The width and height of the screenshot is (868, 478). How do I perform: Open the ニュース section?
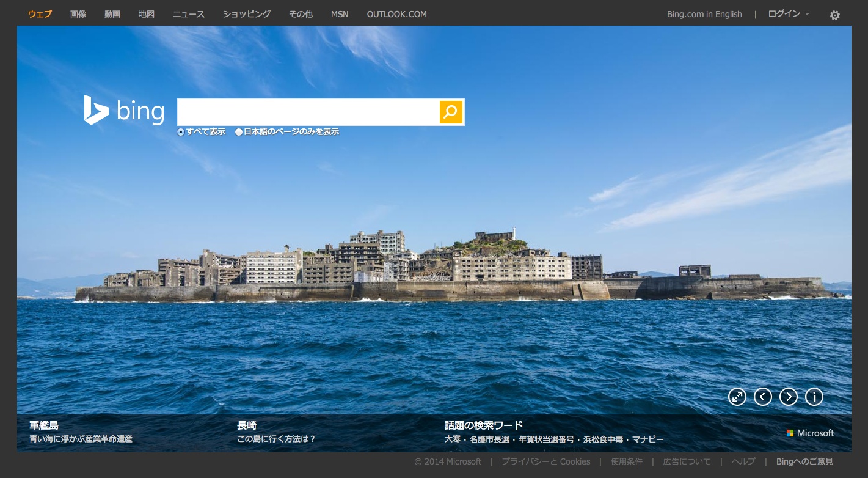pyautogui.click(x=189, y=14)
